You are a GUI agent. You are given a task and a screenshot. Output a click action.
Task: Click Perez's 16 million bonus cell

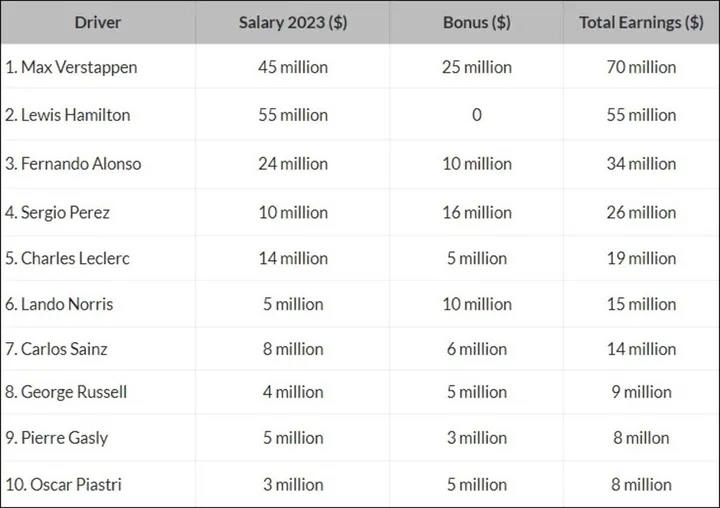click(x=477, y=213)
